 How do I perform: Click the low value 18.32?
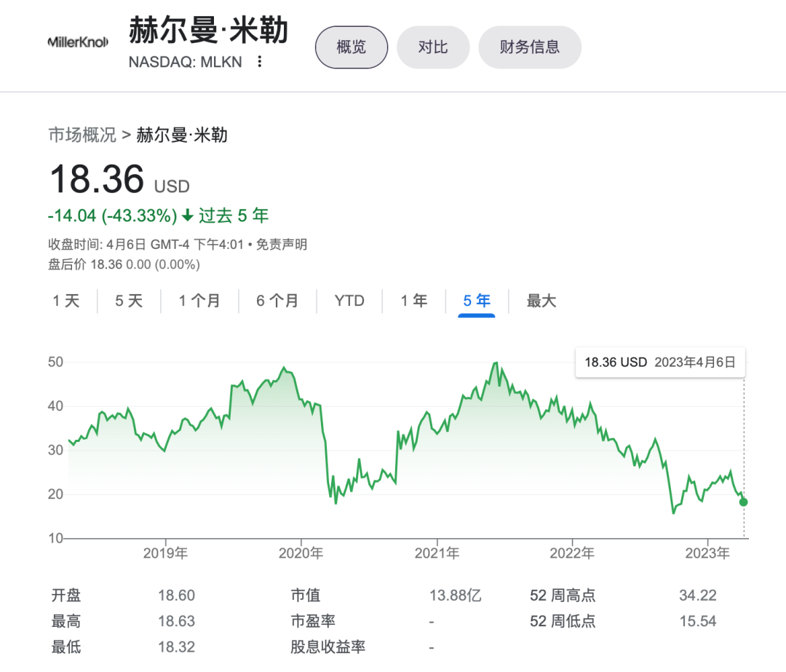pyautogui.click(x=176, y=647)
